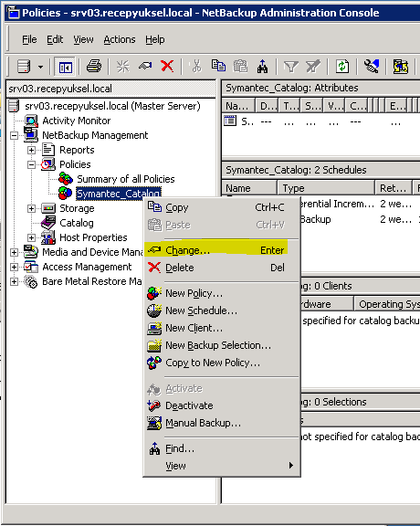Expand the Storage node

[32, 208]
